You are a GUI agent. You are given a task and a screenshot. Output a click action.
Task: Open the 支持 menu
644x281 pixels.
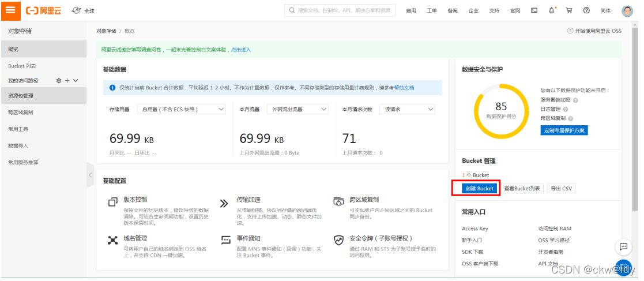point(495,11)
